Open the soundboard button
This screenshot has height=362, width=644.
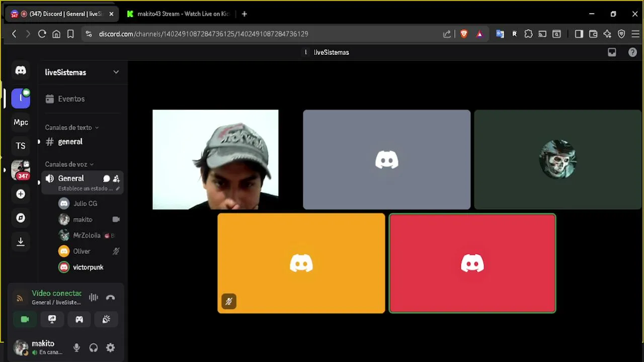point(106,319)
